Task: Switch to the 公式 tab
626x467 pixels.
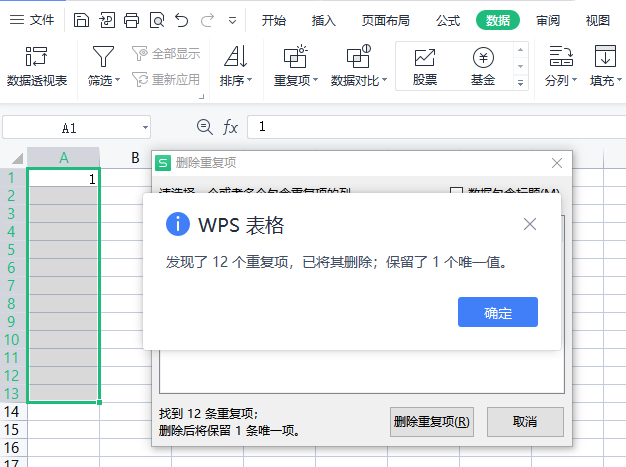Action: (x=448, y=20)
